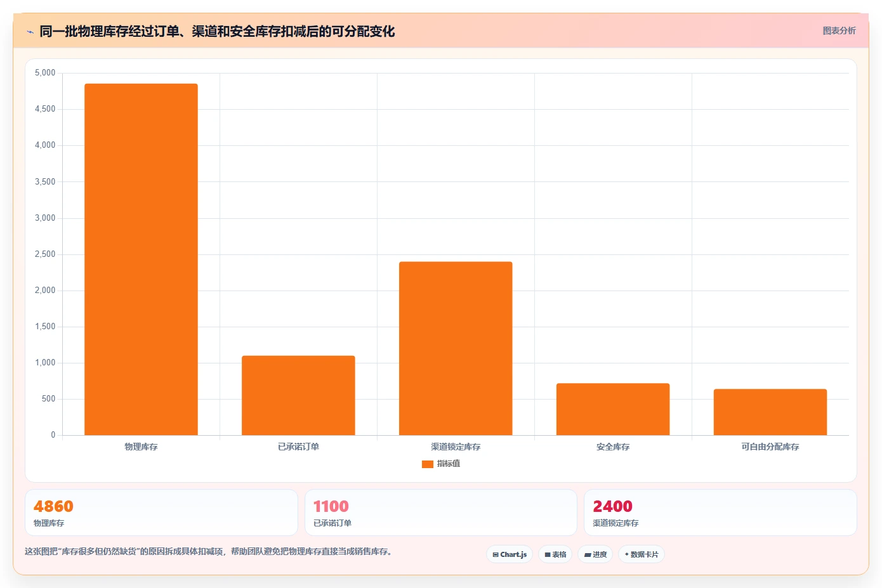
Task: Click the 物理库存 bar in the chart
Action: 141,259
